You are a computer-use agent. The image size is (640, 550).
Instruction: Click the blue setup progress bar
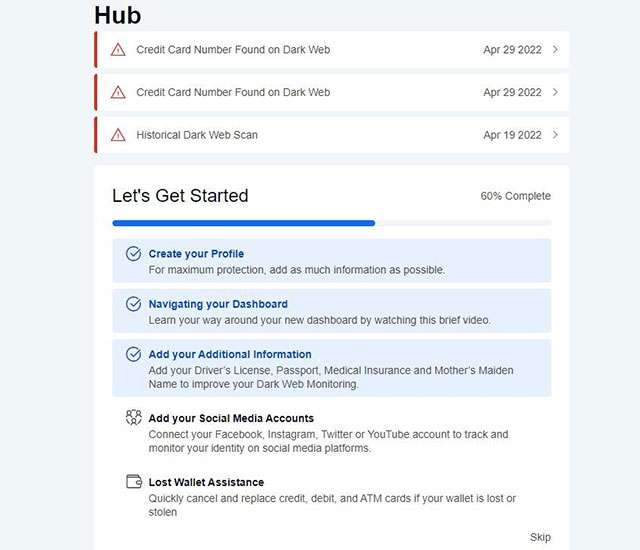tap(243, 223)
